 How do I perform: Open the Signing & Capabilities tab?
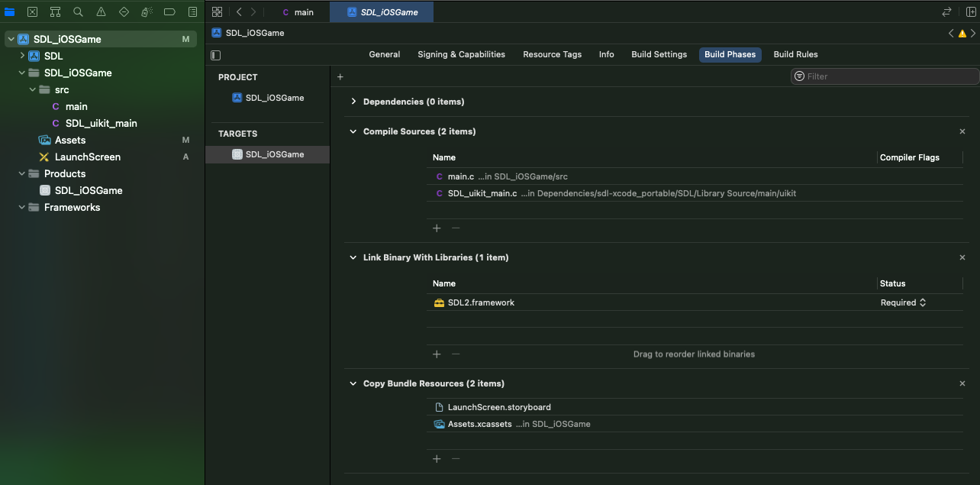(x=461, y=54)
